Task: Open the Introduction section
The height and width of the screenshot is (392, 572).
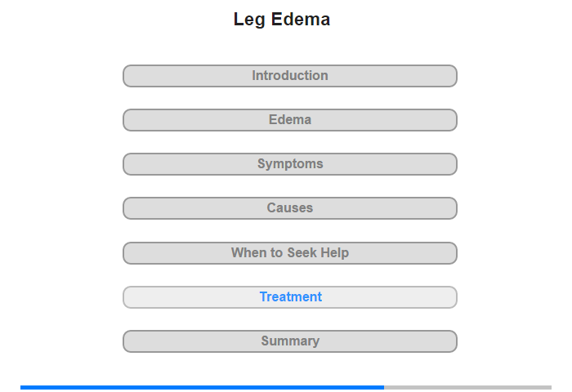Action: (289, 76)
